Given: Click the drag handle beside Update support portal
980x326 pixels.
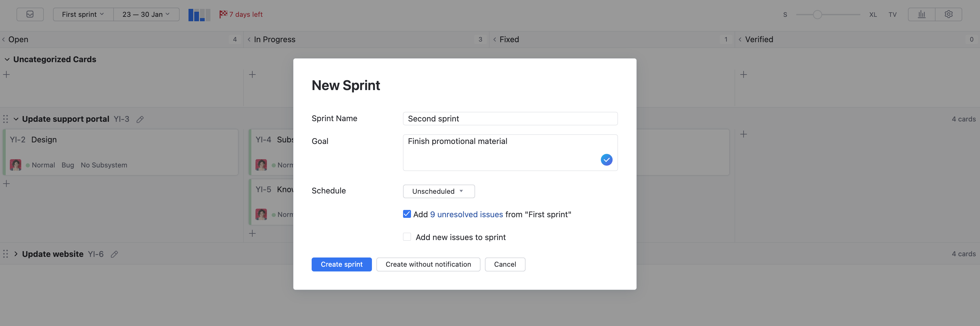Looking at the screenshot, I should [x=5, y=119].
